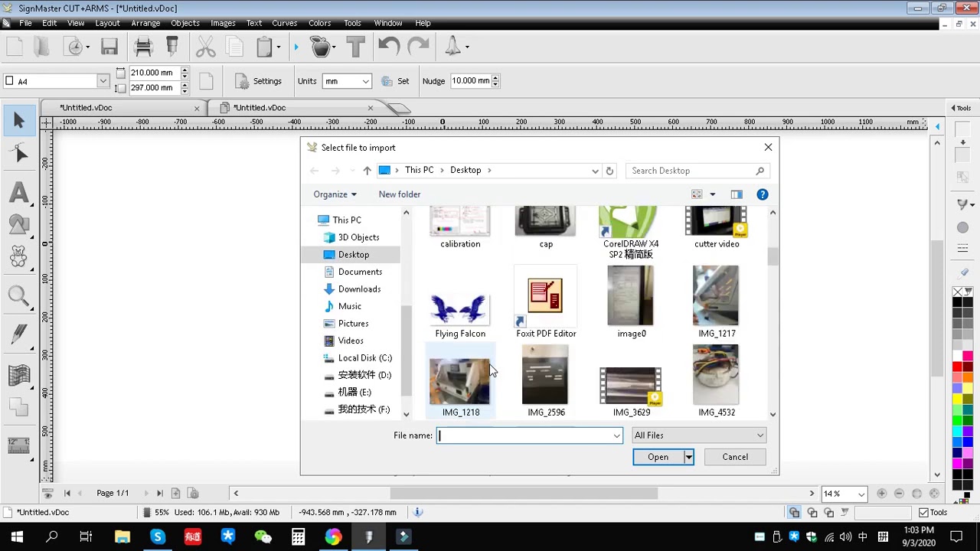Pick the yellow color swatch in palette
The image size is (980, 551).
(957, 399)
